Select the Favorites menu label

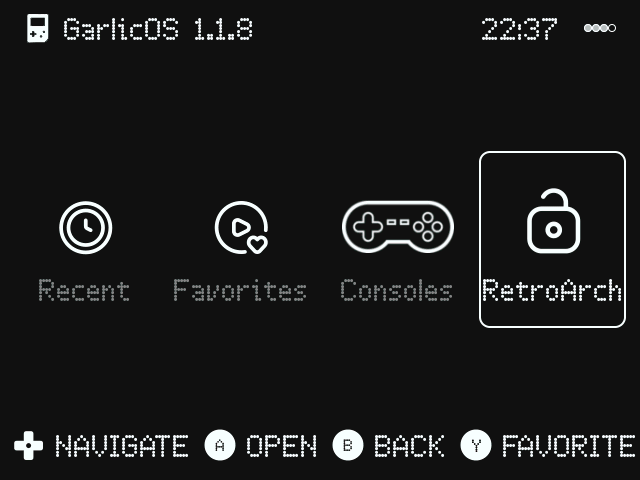click(x=240, y=291)
